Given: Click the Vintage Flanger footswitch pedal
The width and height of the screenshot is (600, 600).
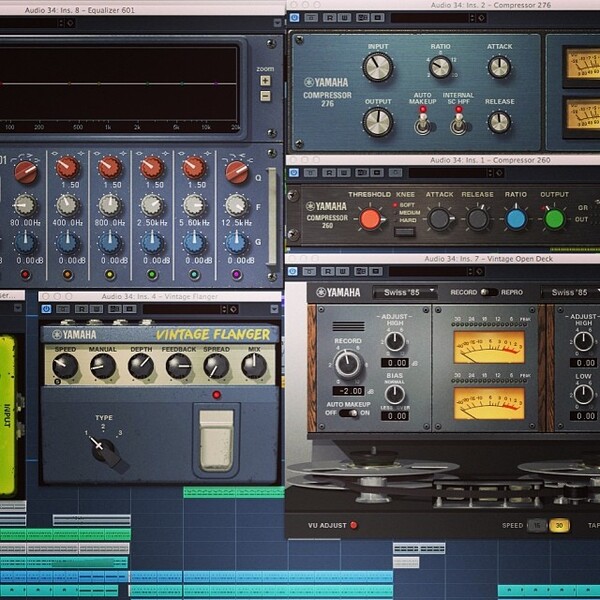Looking at the screenshot, I should pyautogui.click(x=216, y=440).
